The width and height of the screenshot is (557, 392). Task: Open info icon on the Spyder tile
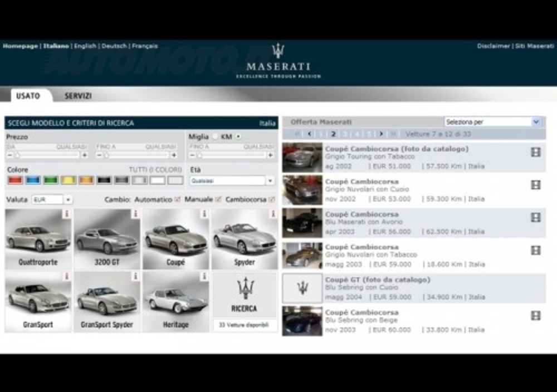click(x=273, y=214)
